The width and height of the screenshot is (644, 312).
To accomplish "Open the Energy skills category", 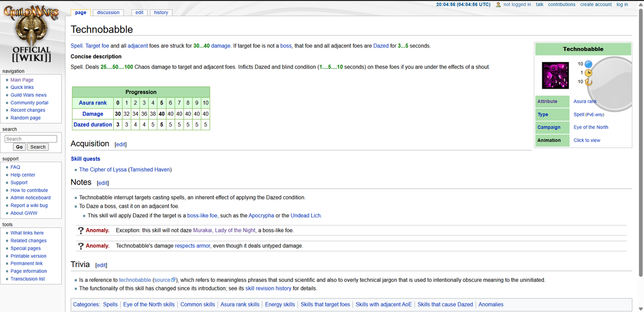I will 280,304.
